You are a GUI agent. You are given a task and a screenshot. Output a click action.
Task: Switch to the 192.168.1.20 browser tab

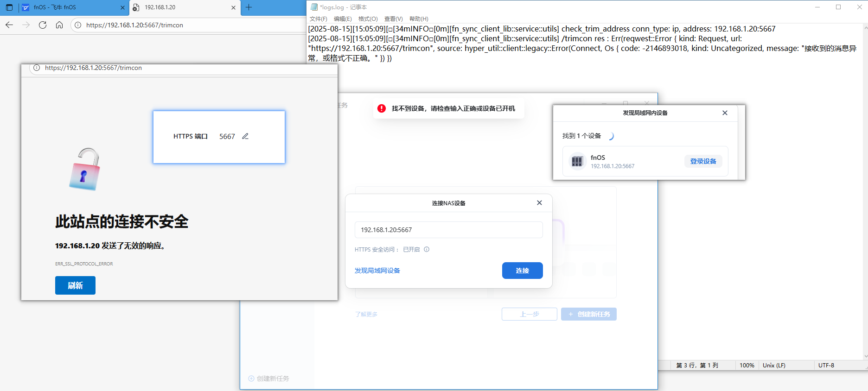pos(185,7)
